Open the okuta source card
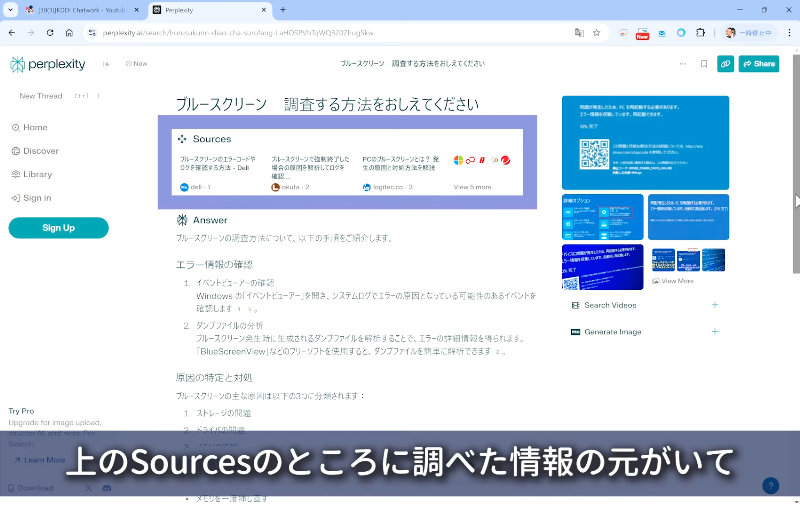Screen dimensions: 800x506 [x=311, y=173]
